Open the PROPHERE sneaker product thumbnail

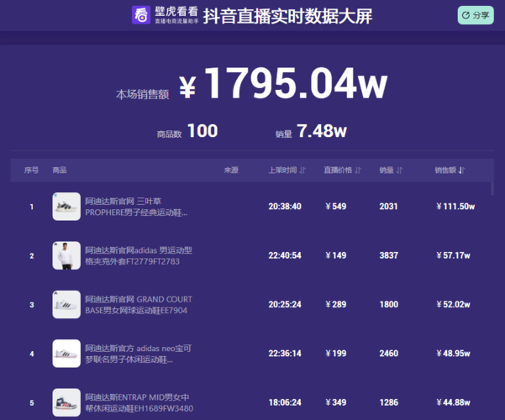tap(66, 207)
